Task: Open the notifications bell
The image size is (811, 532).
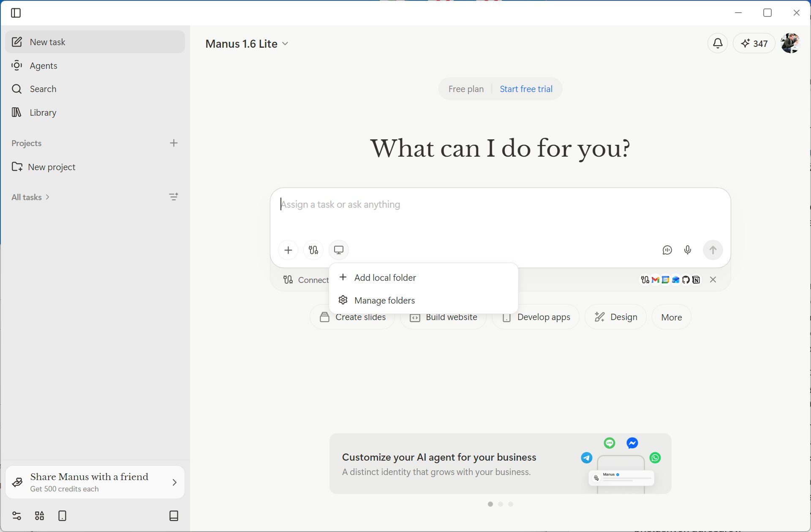Action: 718,43
